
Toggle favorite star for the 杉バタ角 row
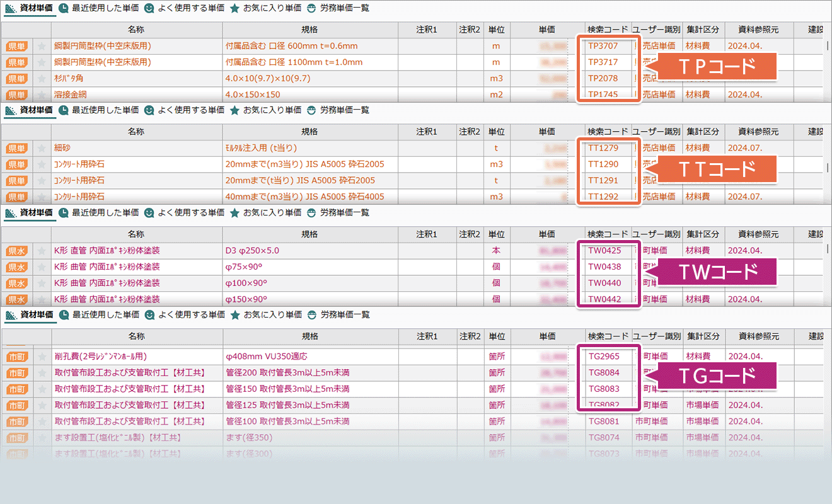42,79
